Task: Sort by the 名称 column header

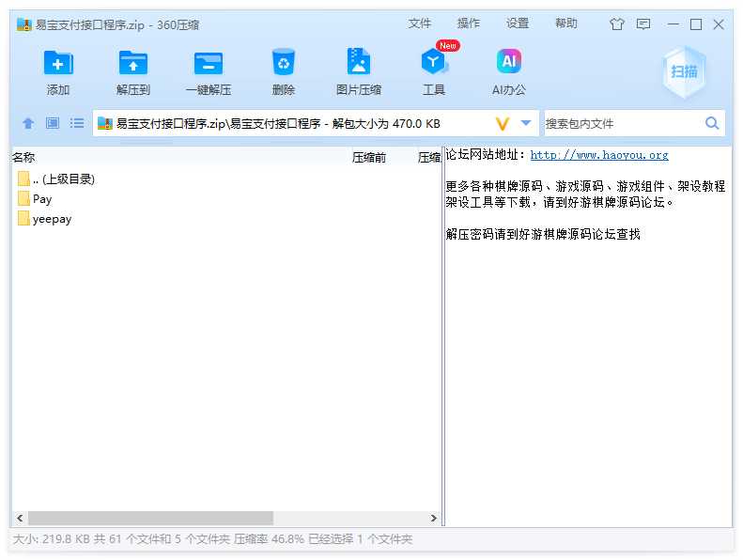Action: pyautogui.click(x=23, y=158)
